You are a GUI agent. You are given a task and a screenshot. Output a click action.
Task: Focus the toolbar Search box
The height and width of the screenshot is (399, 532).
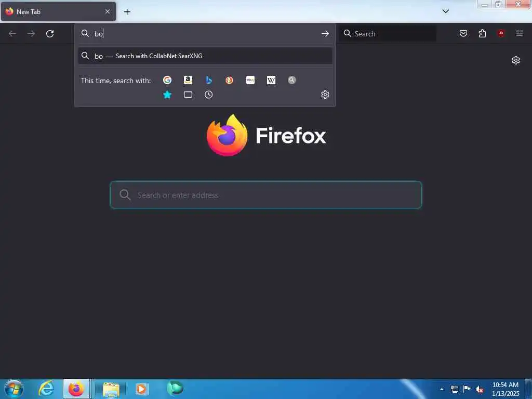388,34
